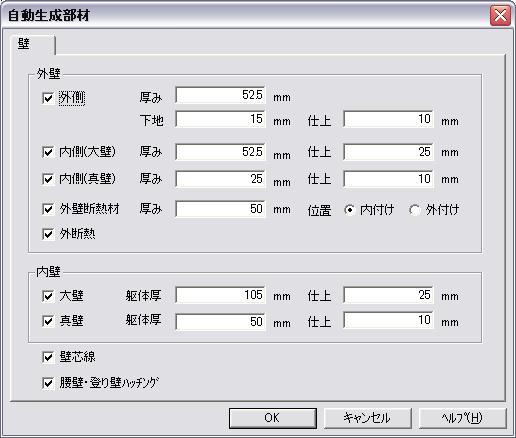Focus the 下地 thickness field
This screenshot has width=516, height=438.
220,119
